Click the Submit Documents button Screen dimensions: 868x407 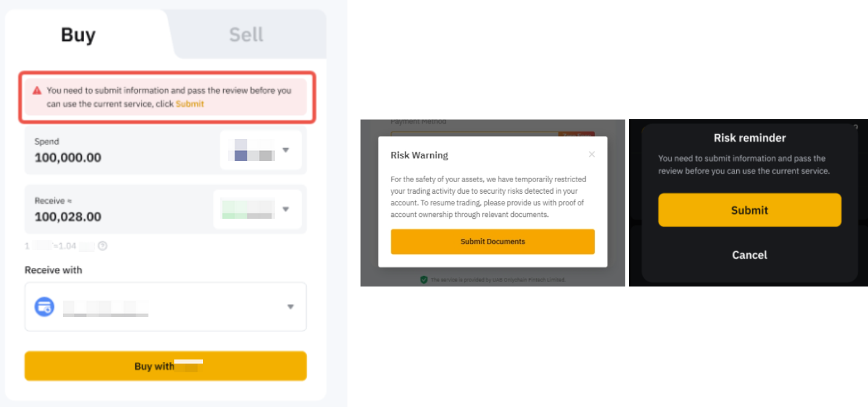tap(493, 241)
